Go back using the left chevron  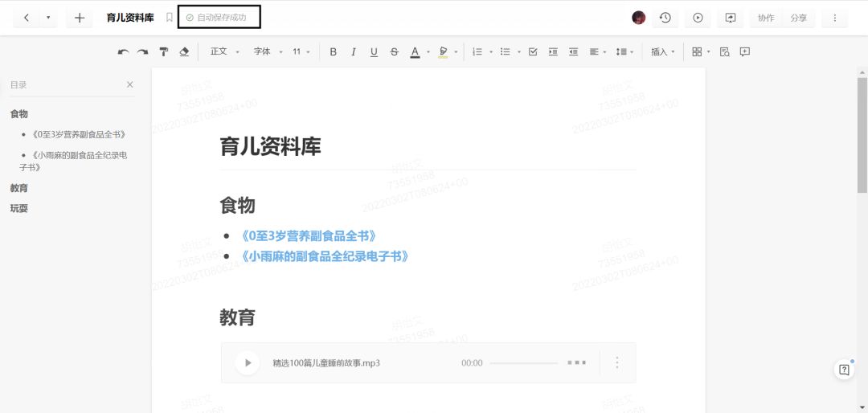(x=27, y=18)
